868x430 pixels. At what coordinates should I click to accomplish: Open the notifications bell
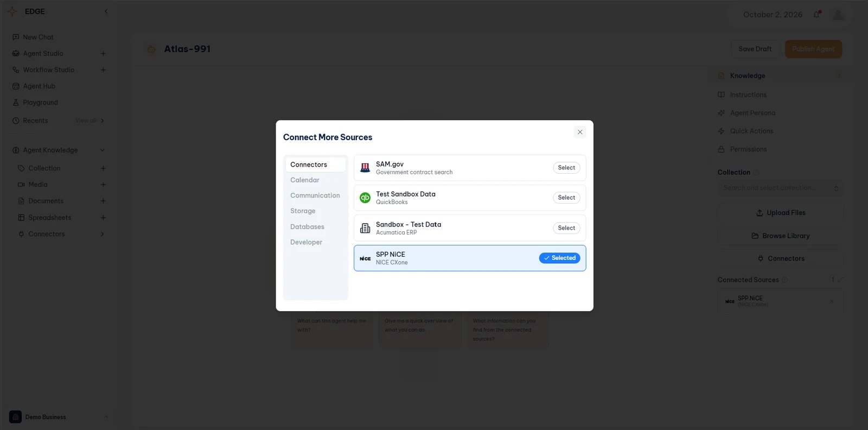click(817, 15)
